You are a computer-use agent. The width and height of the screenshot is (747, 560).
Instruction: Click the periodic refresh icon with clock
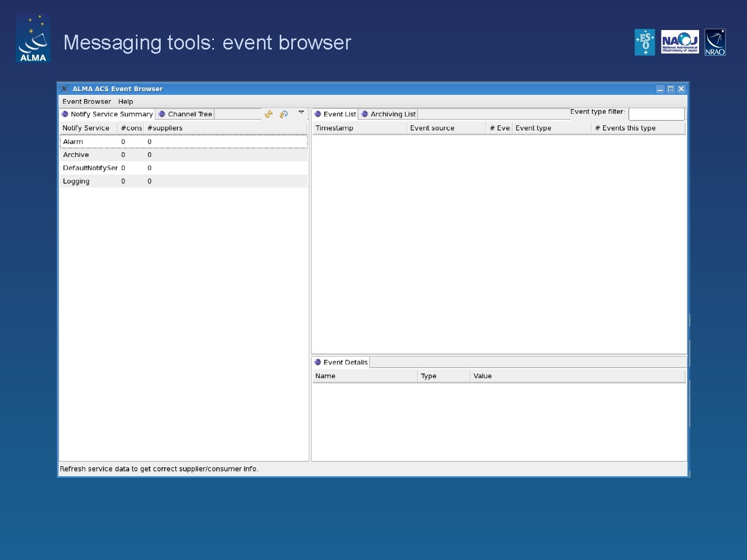(x=283, y=114)
